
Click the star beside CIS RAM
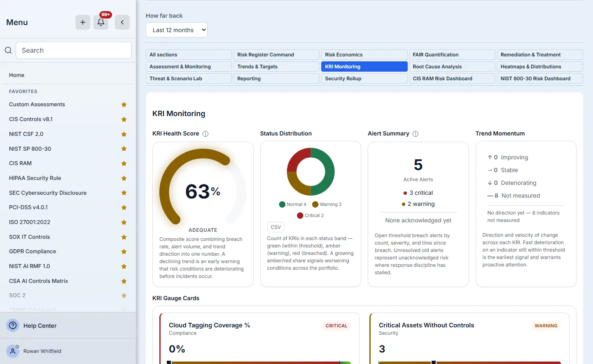coord(124,163)
